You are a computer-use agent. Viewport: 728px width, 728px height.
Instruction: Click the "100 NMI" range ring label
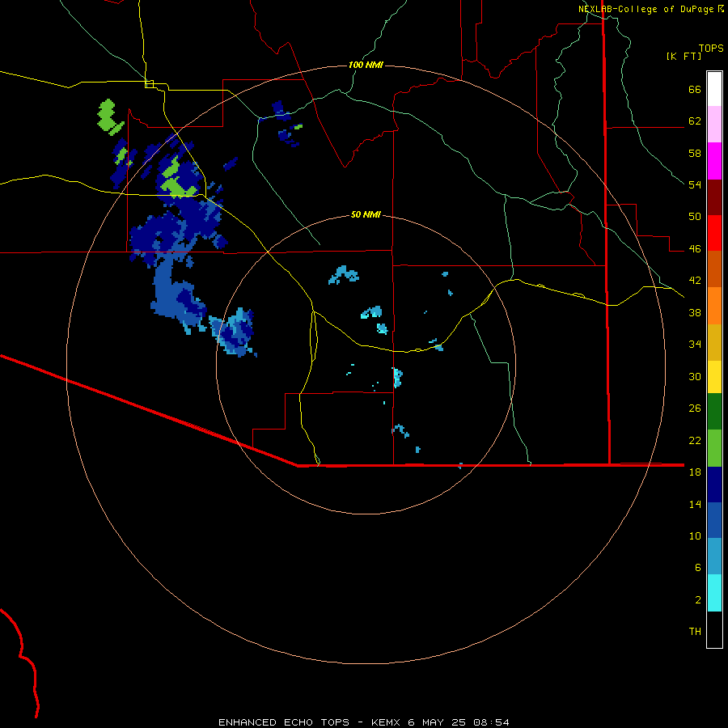pos(366,65)
